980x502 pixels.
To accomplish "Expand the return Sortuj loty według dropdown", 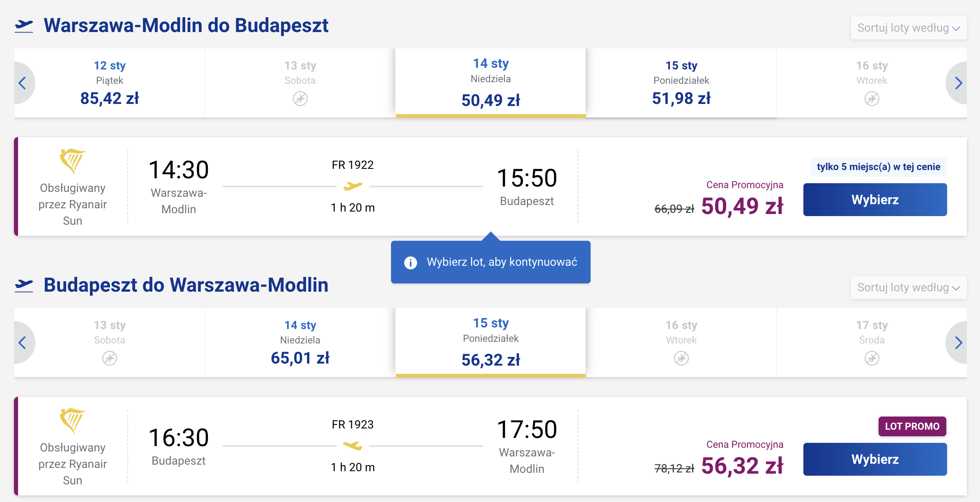I will click(x=909, y=288).
